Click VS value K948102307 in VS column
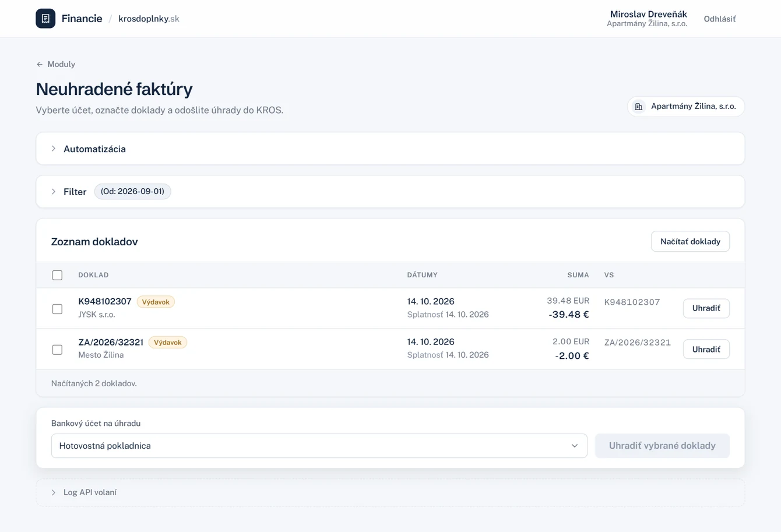 coord(632,302)
